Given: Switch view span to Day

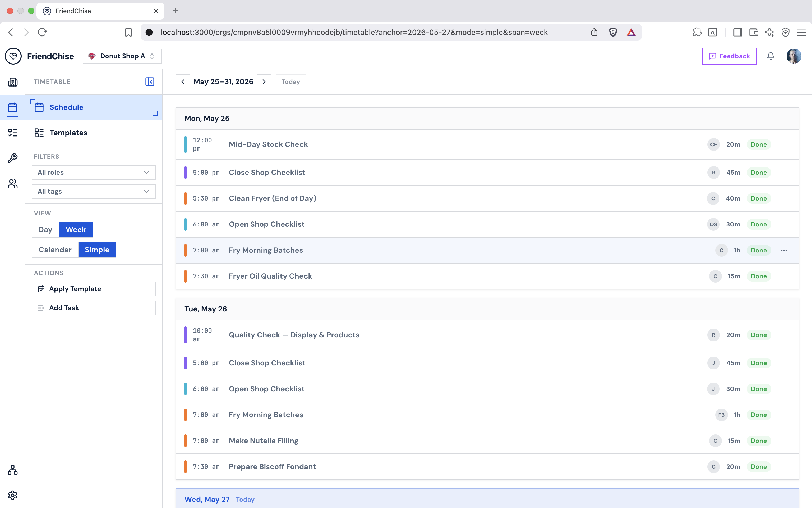Looking at the screenshot, I should 46,230.
